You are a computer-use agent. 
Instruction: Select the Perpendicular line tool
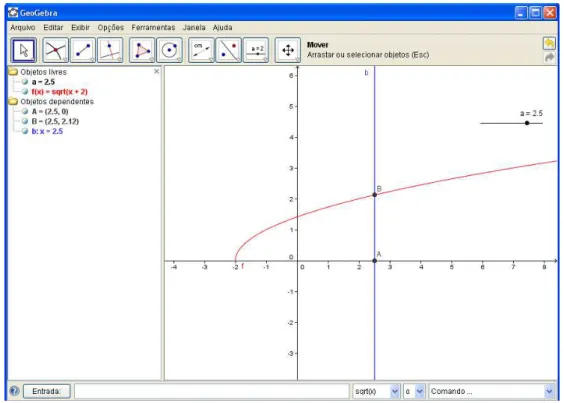pos(110,50)
